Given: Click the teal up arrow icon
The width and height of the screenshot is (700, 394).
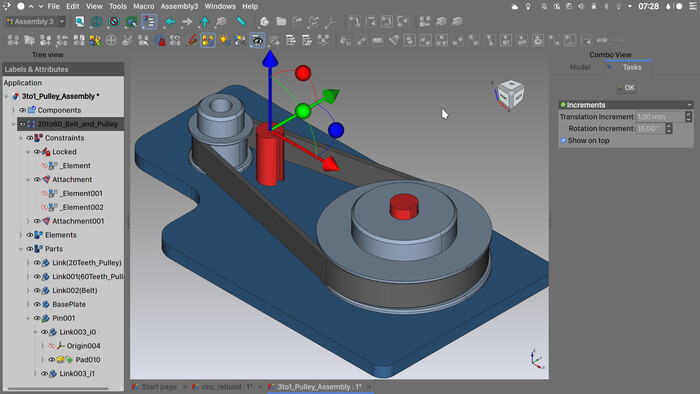Looking at the screenshot, I should pos(204,21).
